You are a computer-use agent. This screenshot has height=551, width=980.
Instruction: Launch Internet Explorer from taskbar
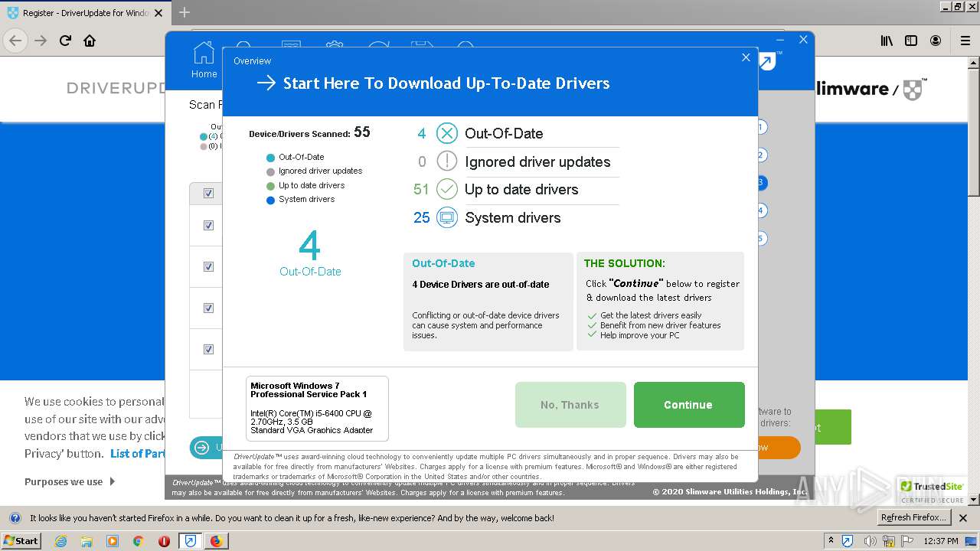pyautogui.click(x=61, y=541)
